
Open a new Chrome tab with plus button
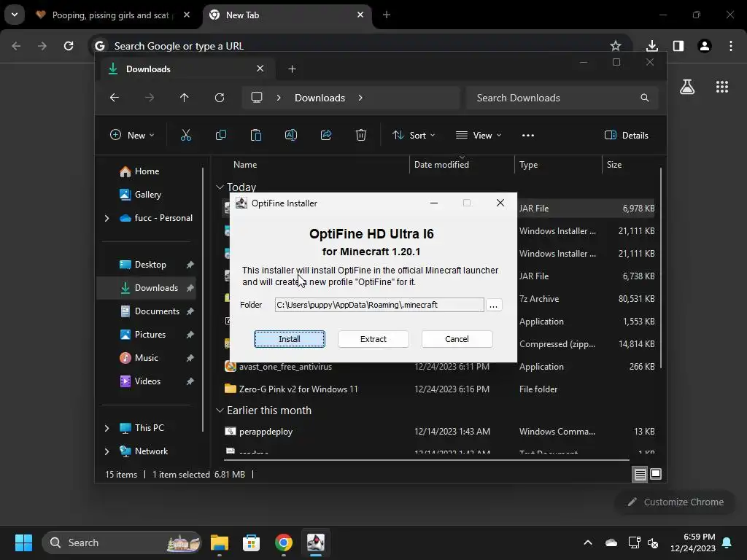387,15
